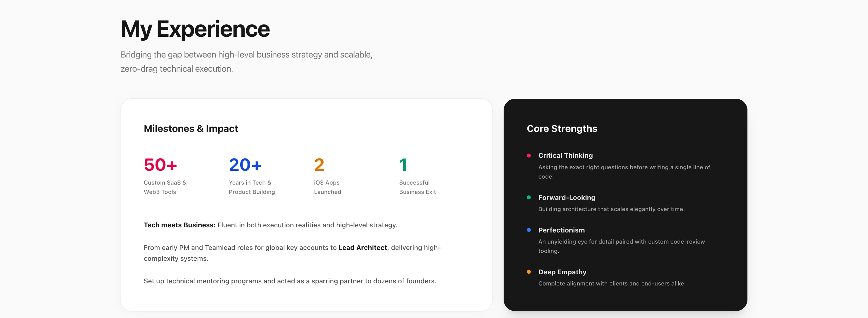Click the red 50+ statistic
868x318 pixels.
point(160,165)
